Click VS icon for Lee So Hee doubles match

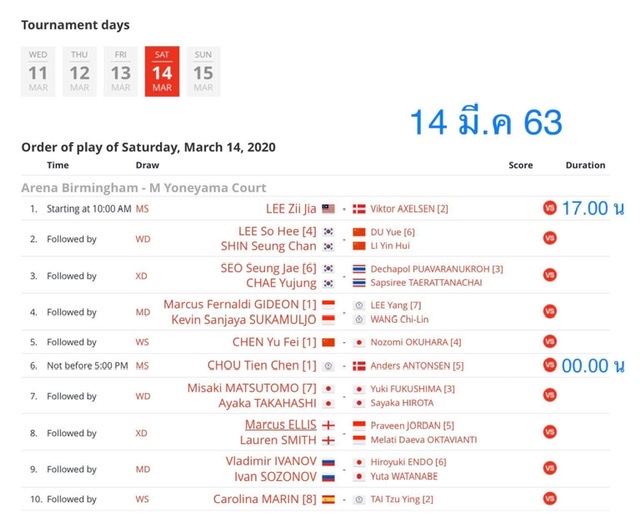pos(549,238)
